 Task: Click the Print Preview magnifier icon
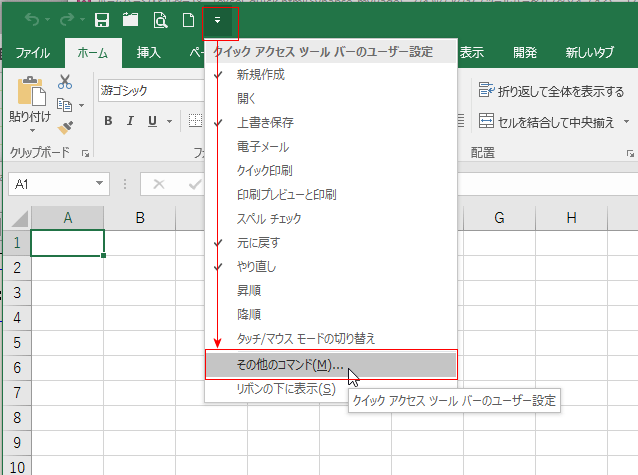(x=160, y=20)
